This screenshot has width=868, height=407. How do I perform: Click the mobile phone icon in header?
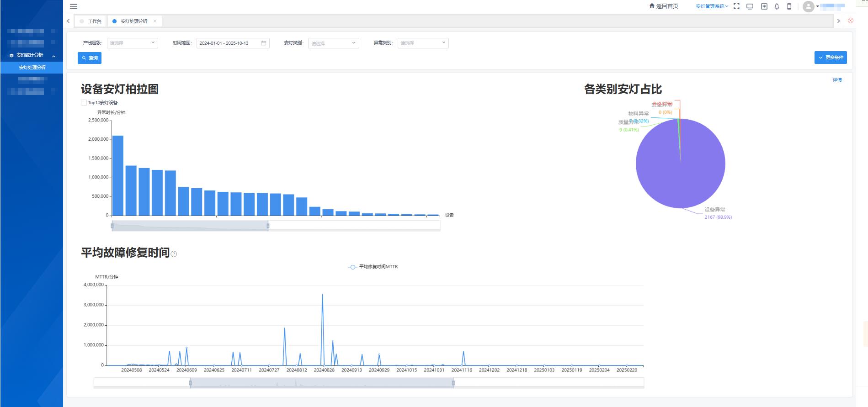789,6
